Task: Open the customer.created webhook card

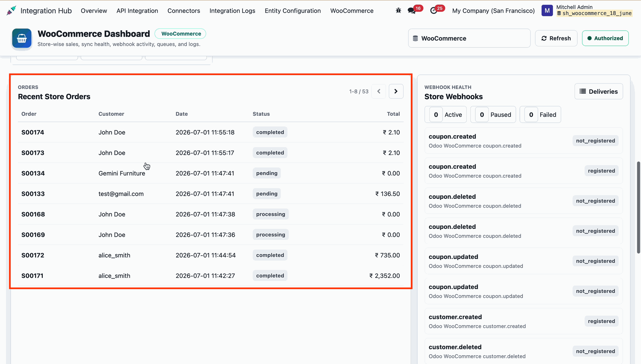Action: click(523, 321)
